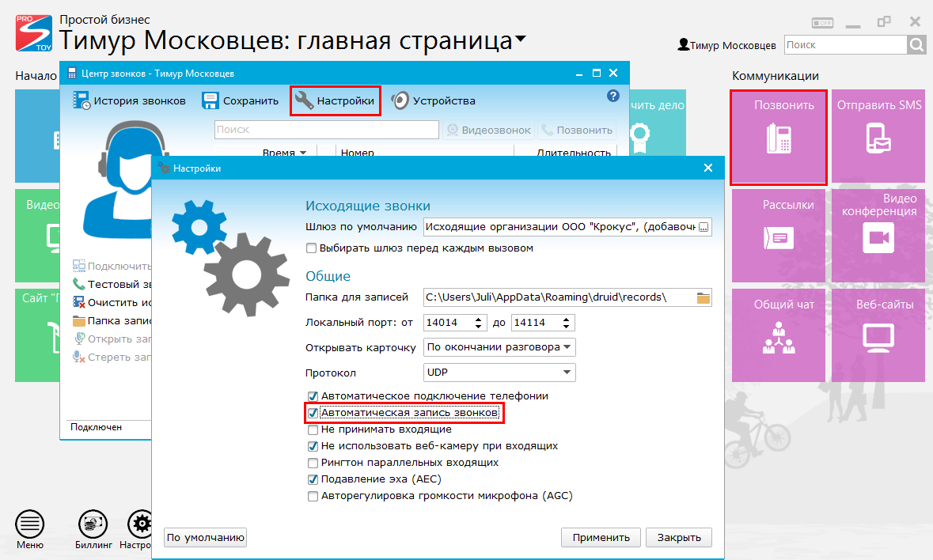Open the Отправить SMS tile
This screenshot has width=933, height=560.
[878, 137]
